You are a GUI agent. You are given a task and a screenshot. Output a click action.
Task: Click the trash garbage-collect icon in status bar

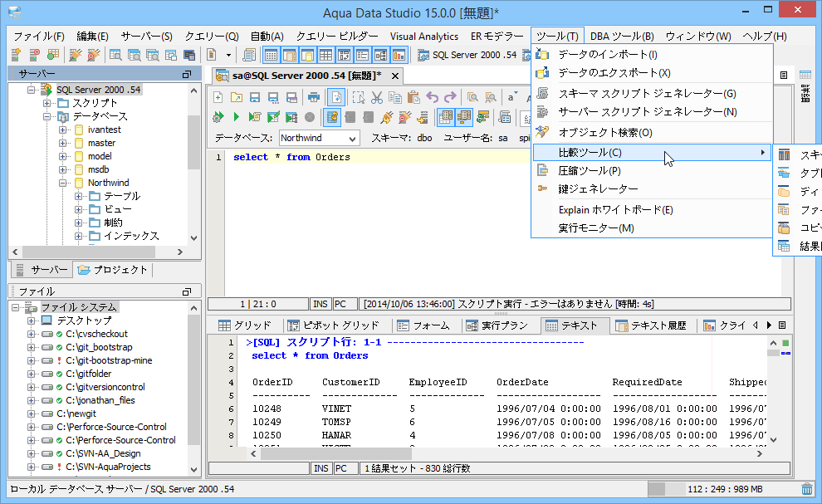(807, 489)
